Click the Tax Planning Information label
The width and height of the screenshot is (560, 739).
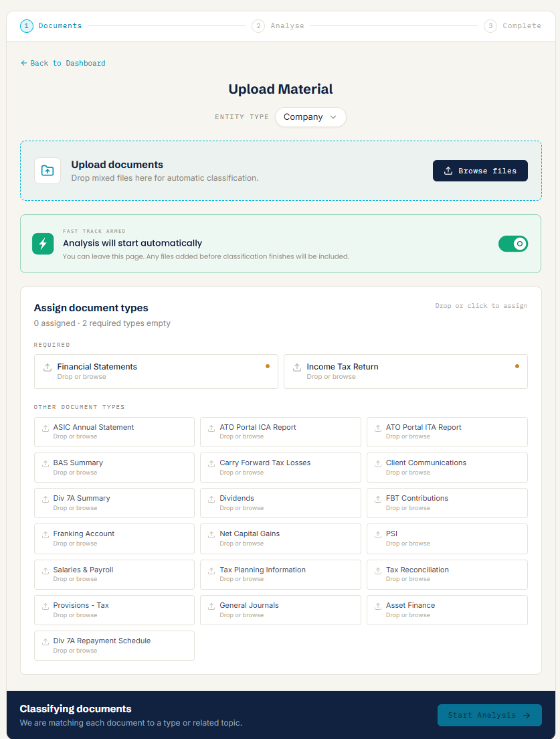pyautogui.click(x=262, y=570)
